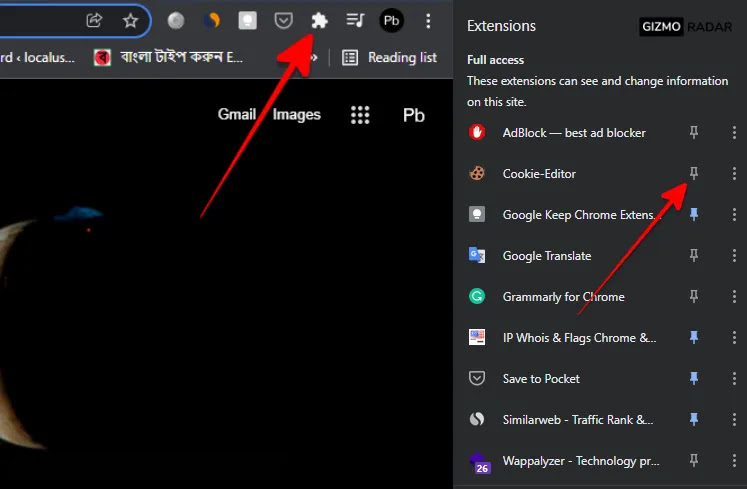Click the Grammarly green G icon
This screenshot has width=747, height=489.
477,296
